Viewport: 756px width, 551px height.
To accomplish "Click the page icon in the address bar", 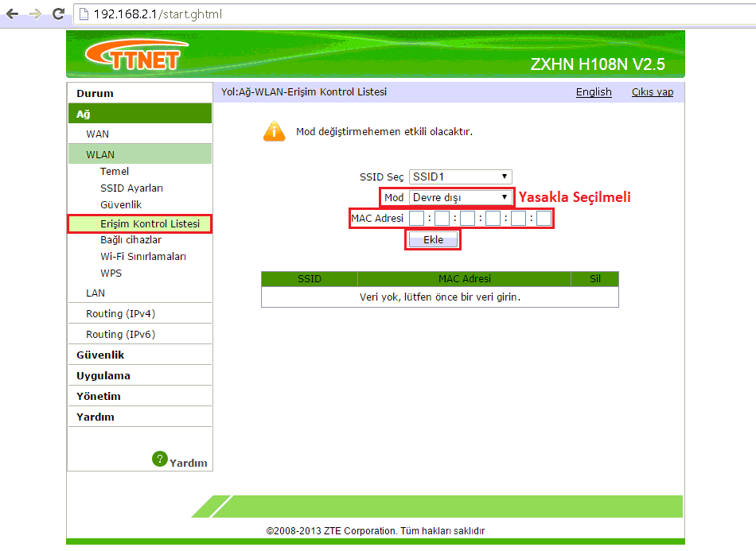I will (84, 14).
